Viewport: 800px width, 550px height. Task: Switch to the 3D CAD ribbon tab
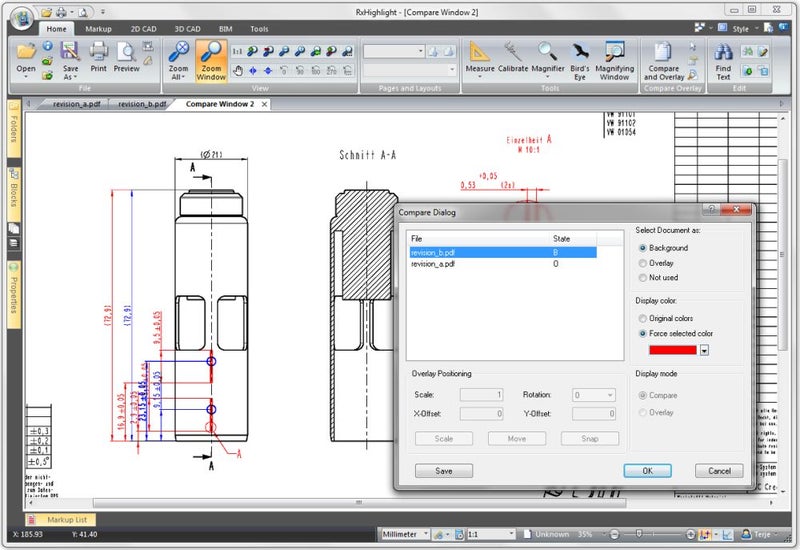tap(187, 29)
